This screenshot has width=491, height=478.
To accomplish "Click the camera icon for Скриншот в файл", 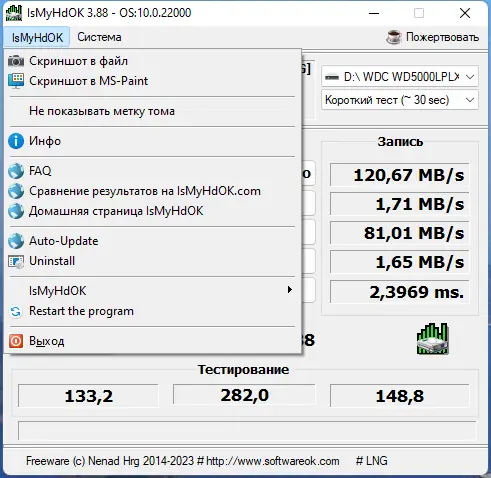I will point(16,61).
